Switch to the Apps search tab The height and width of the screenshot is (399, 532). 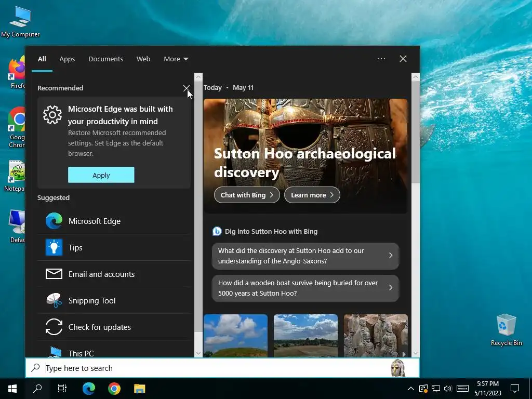tap(67, 59)
